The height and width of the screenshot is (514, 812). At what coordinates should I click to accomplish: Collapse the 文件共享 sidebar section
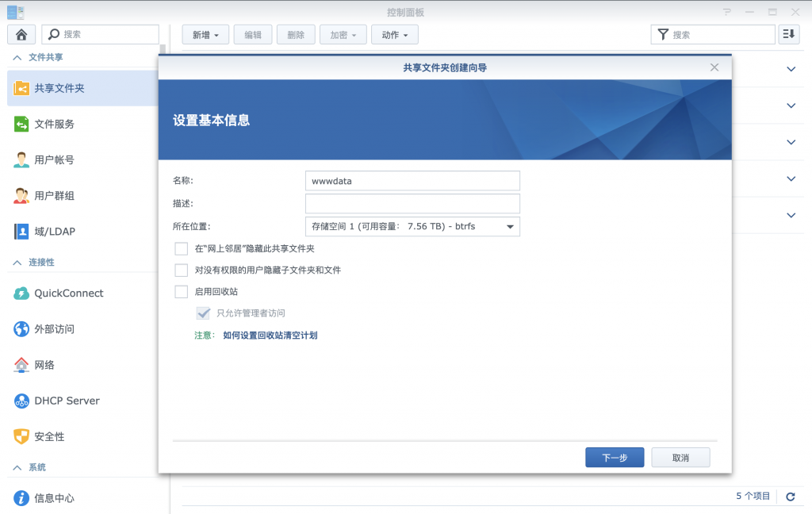coord(17,58)
